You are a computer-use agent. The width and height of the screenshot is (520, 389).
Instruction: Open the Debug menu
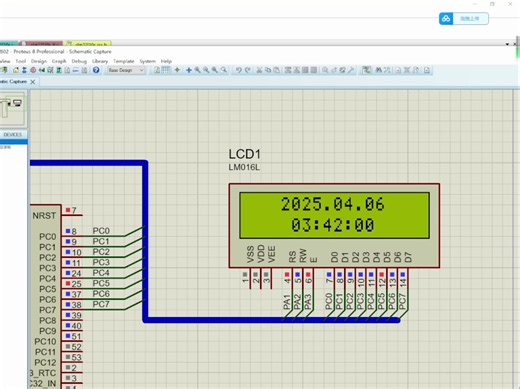point(79,61)
